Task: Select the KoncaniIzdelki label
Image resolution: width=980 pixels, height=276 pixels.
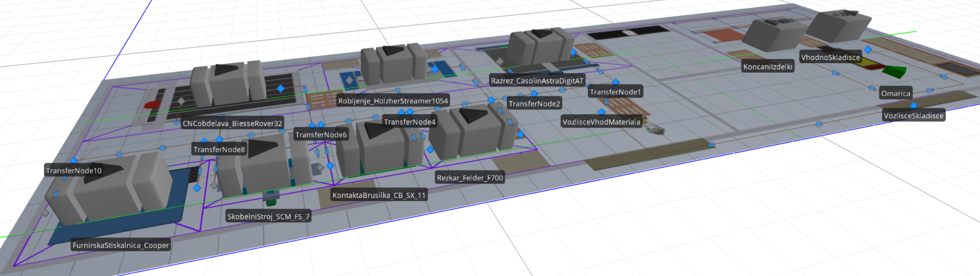Action: (x=768, y=67)
